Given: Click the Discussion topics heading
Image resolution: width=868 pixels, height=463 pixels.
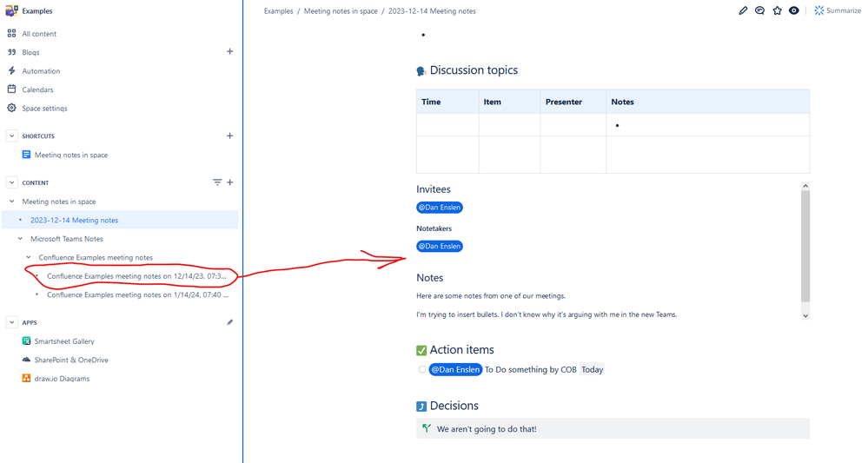Looking at the screenshot, I should [474, 70].
